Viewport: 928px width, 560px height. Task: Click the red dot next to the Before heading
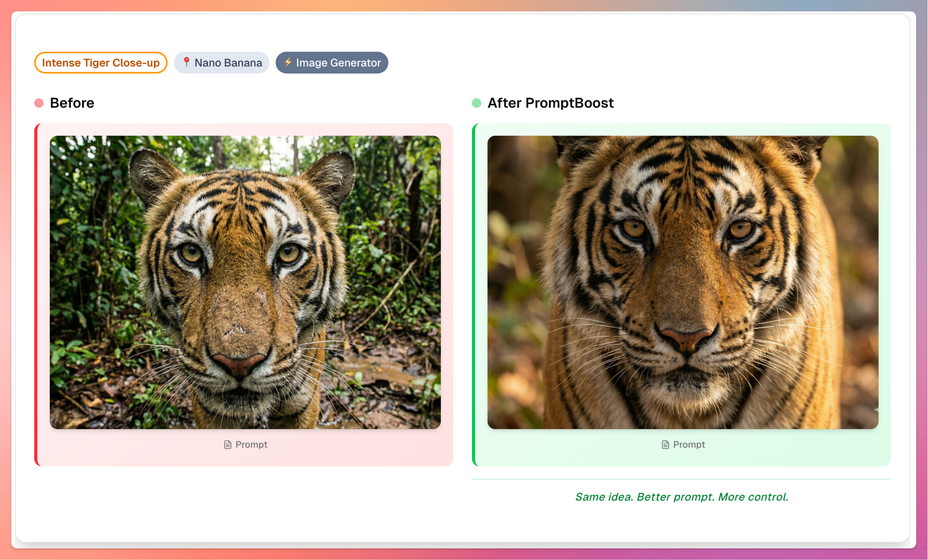click(x=39, y=103)
